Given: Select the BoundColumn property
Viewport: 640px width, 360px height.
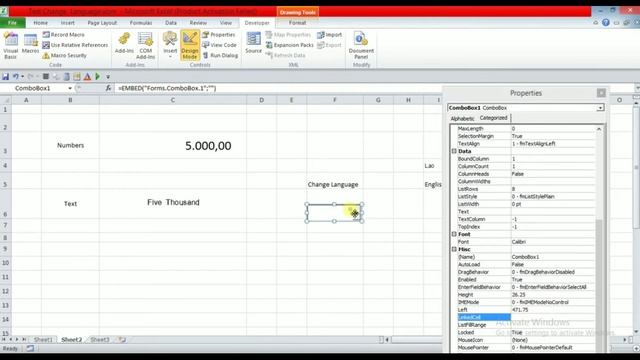Looking at the screenshot, I should [473, 159].
